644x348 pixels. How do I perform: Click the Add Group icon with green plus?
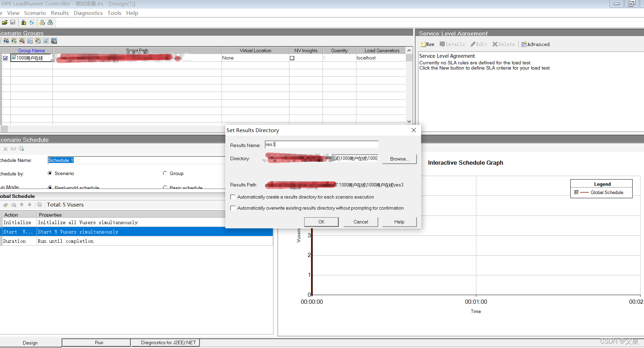(14, 41)
